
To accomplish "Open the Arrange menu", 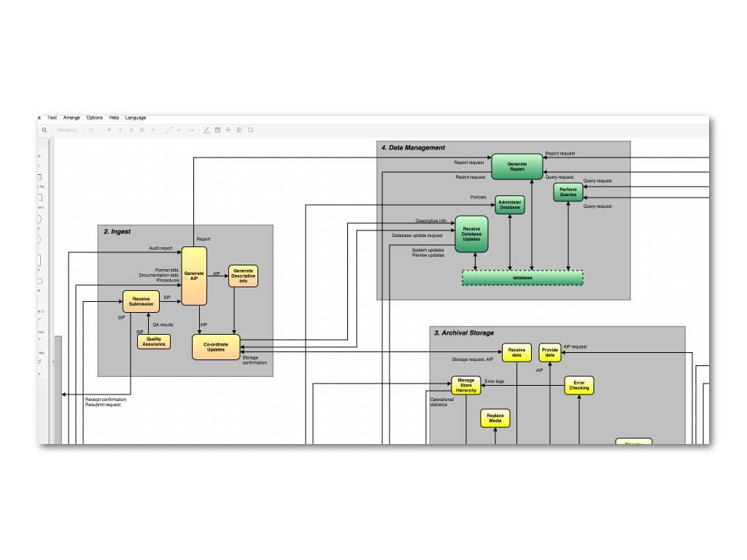I will (71, 117).
